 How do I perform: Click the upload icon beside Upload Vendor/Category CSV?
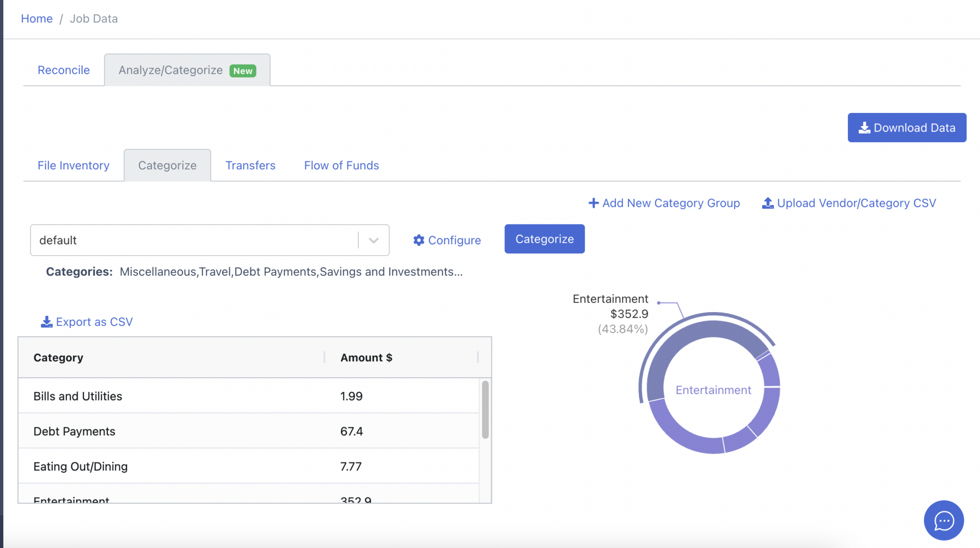(x=768, y=203)
